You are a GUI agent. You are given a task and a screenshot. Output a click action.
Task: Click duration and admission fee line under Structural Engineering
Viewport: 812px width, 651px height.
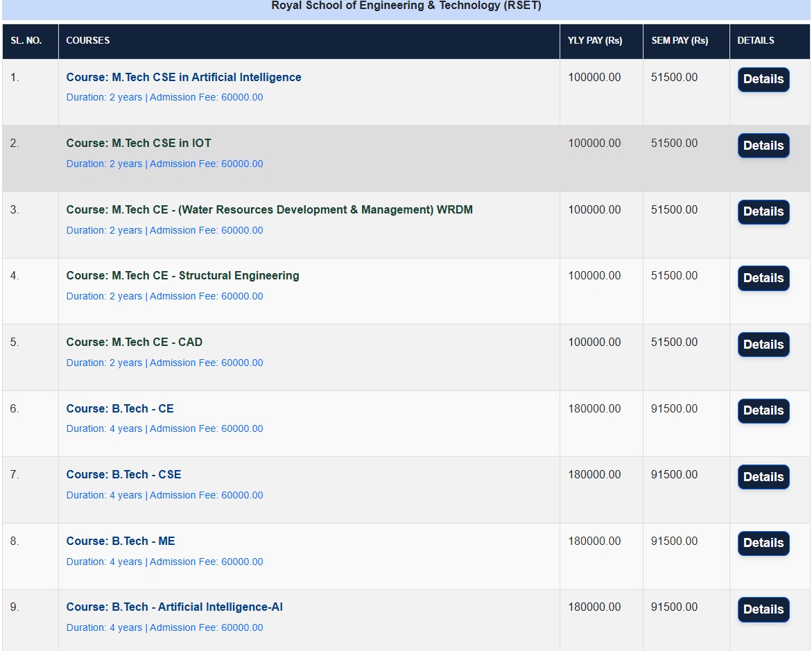tap(164, 296)
